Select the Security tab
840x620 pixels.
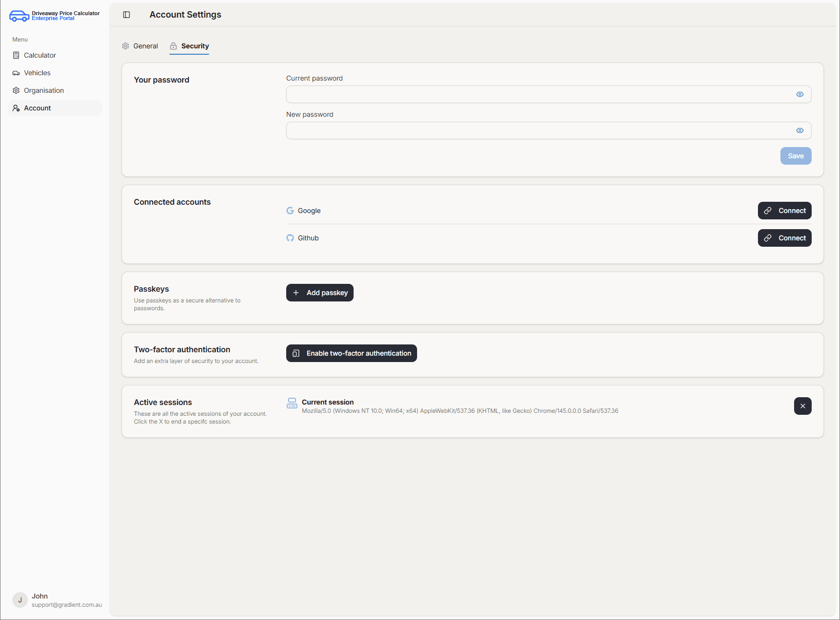[x=189, y=46]
